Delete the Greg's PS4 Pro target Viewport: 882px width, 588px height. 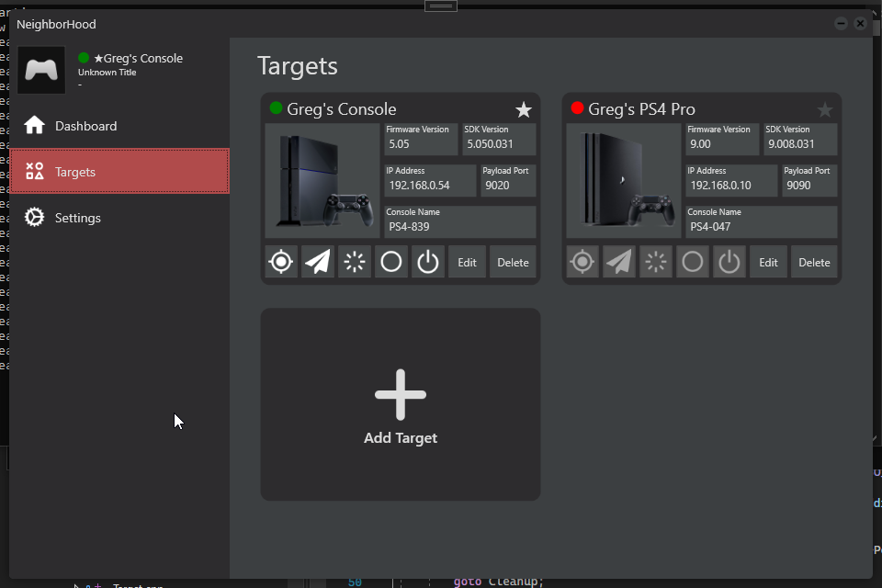815,262
